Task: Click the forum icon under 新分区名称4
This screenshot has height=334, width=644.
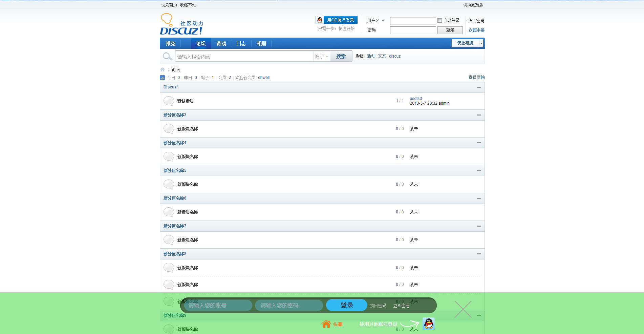Action: 169,156
